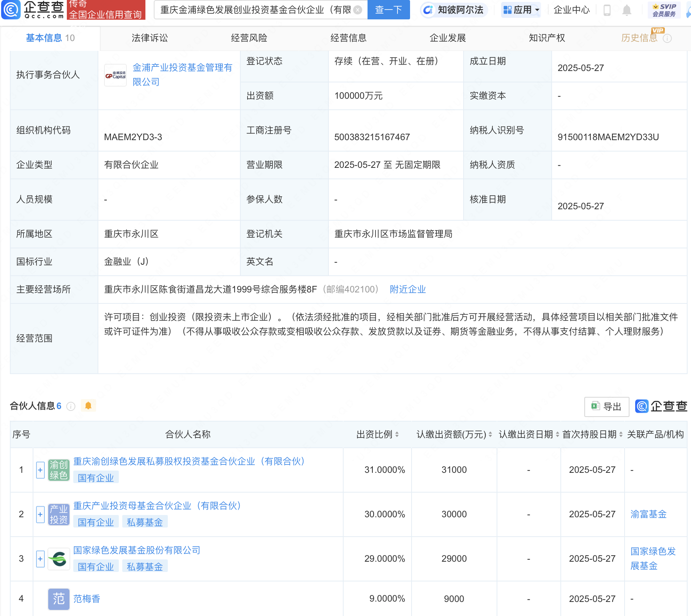The height and width of the screenshot is (616, 691).
Task: Open 企业中心 link in header
Action: point(571,10)
